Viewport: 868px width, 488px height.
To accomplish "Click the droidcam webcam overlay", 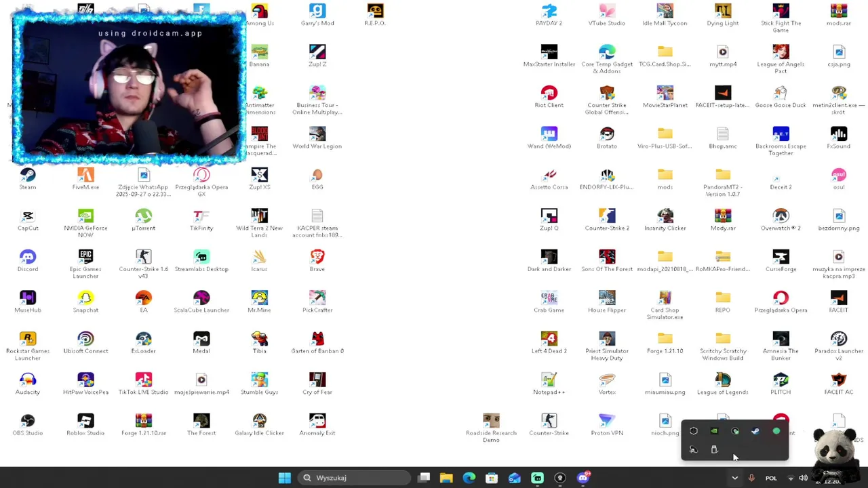I will tap(129, 88).
